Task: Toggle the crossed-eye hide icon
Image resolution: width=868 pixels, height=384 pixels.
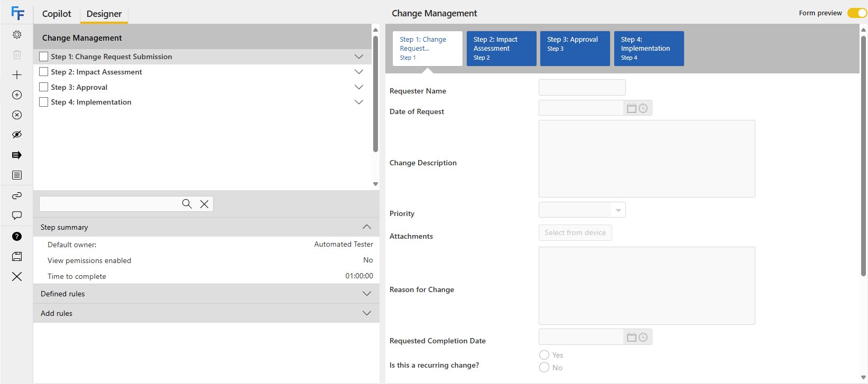Action: coord(17,135)
